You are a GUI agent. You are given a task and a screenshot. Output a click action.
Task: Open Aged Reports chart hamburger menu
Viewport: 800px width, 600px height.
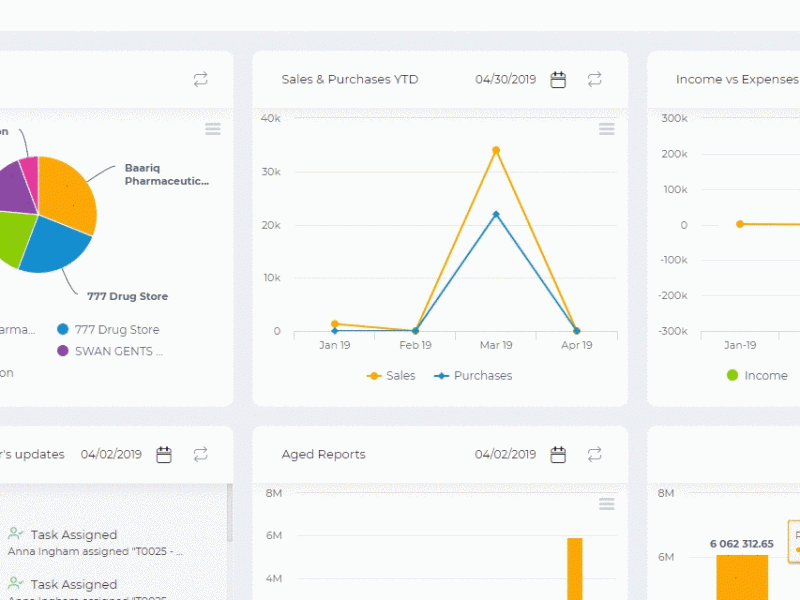pos(607,504)
